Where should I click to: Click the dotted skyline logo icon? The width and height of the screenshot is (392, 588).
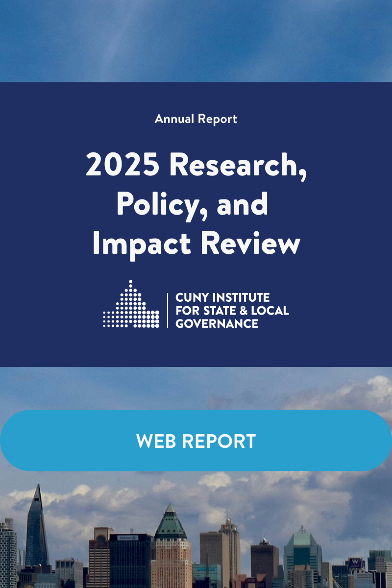click(x=130, y=303)
